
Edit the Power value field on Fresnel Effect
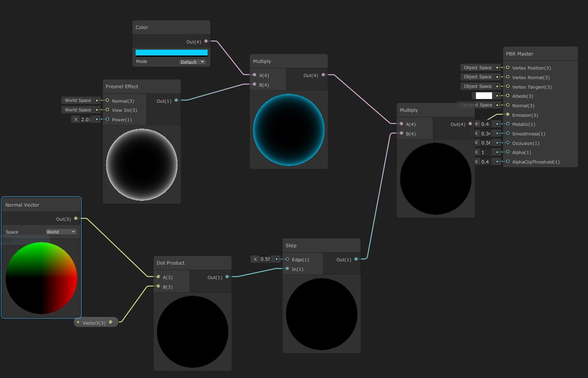point(86,119)
